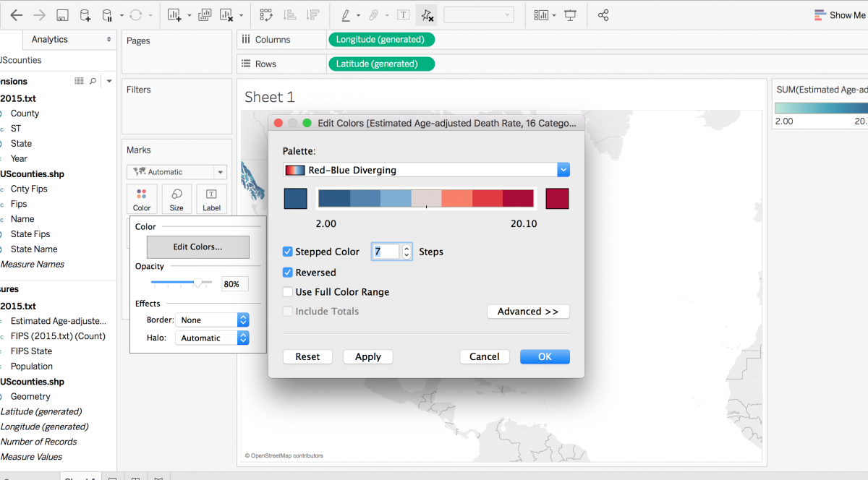The width and height of the screenshot is (868, 480).
Task: Open the Color shelf on the Marks card
Action: tap(142, 199)
